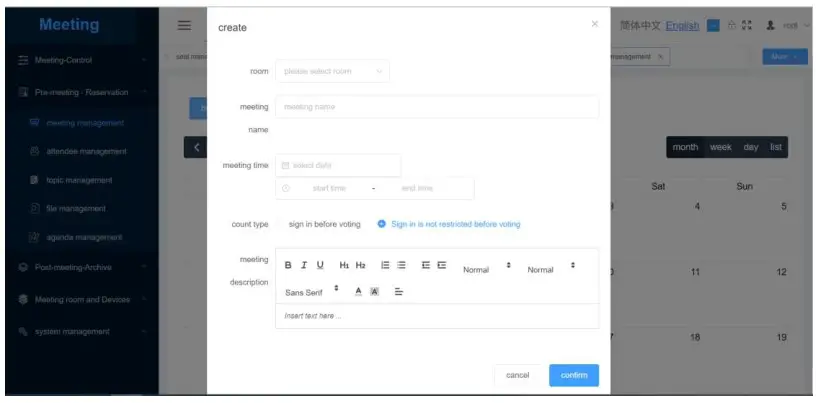Click the 'Insert text here' editor area

click(x=437, y=316)
